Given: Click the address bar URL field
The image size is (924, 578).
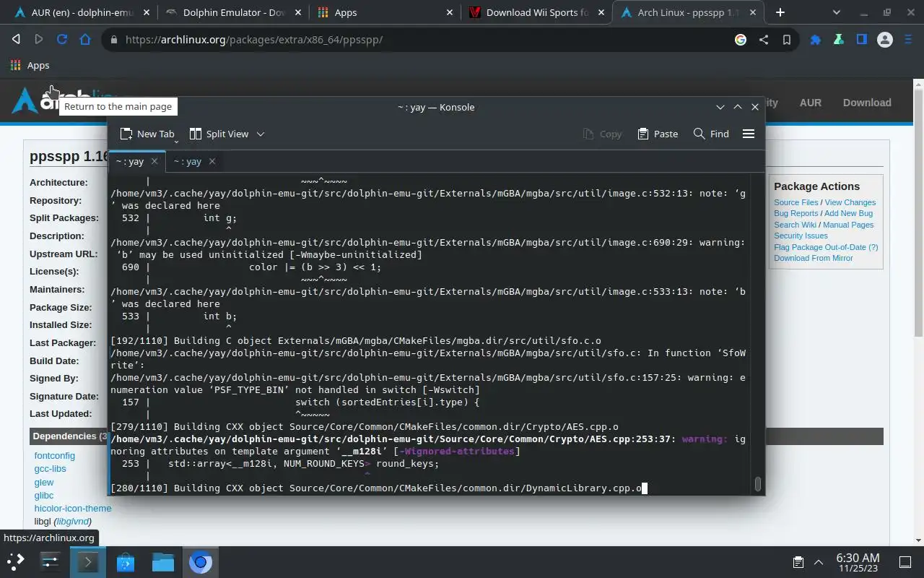Looking at the screenshot, I should [419, 40].
